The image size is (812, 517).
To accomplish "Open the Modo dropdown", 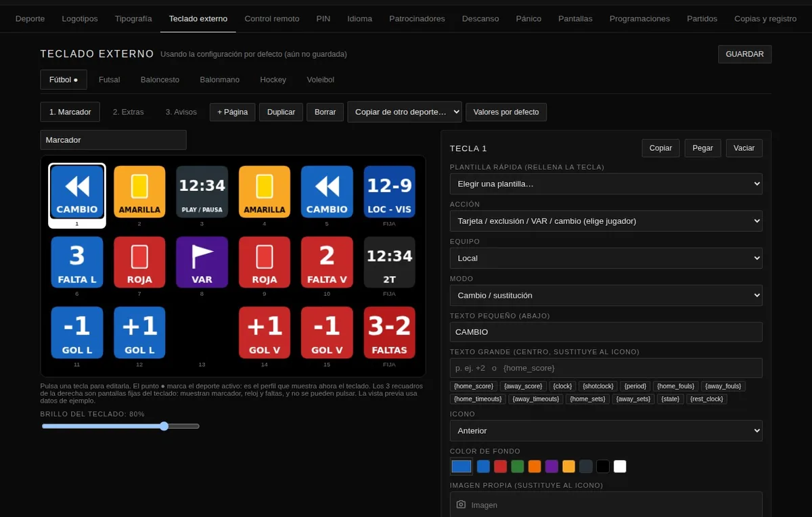I will (x=606, y=295).
